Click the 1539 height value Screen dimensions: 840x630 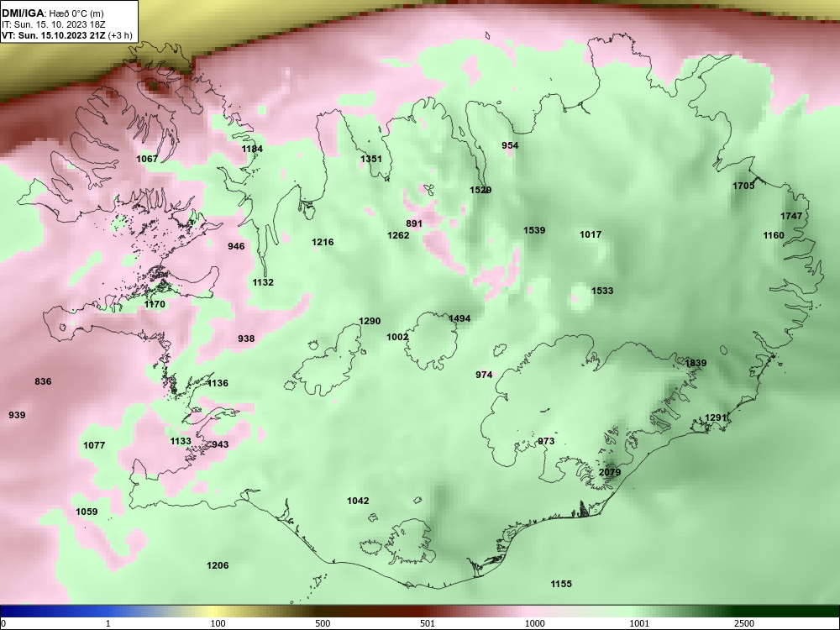(534, 230)
